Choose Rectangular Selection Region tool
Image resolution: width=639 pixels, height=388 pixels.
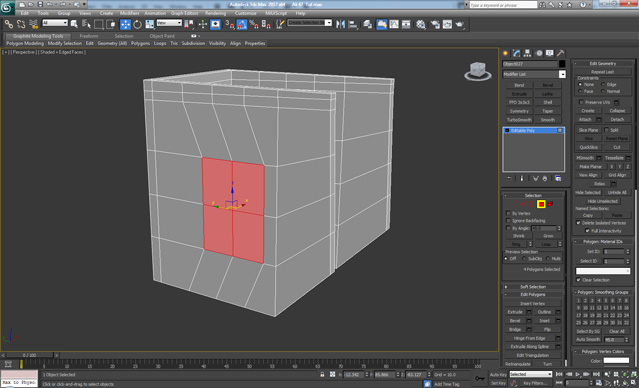[x=99, y=24]
